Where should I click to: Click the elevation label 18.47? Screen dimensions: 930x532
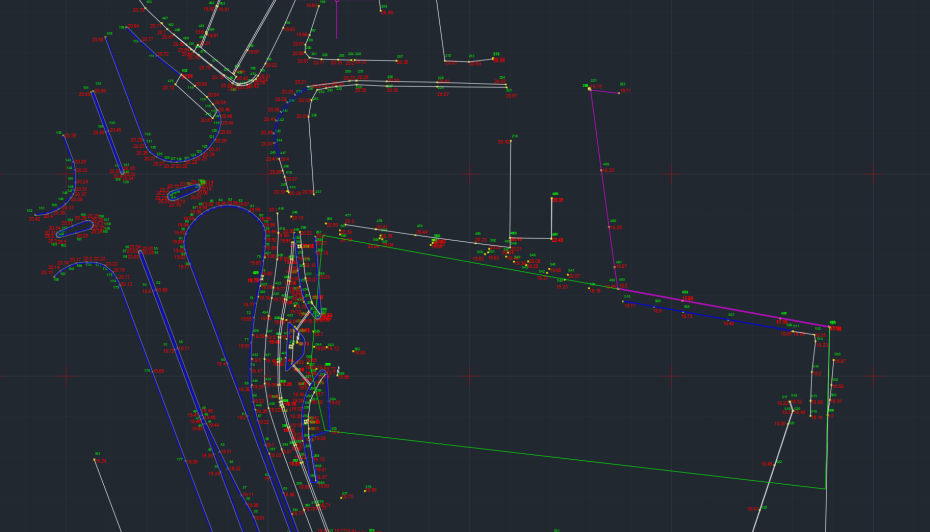(753, 509)
